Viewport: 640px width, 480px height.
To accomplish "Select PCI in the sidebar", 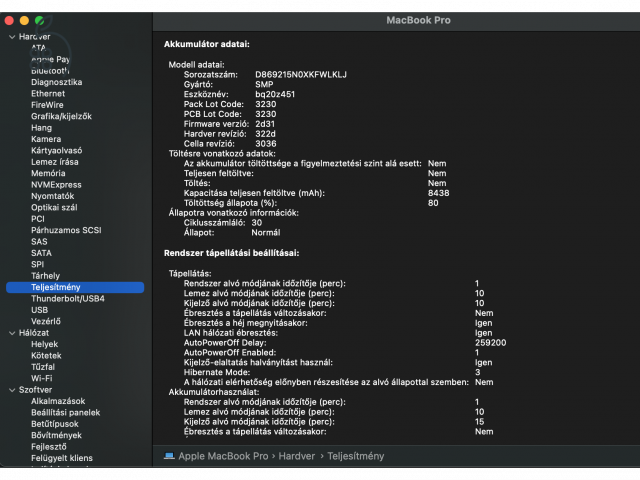I will point(38,219).
